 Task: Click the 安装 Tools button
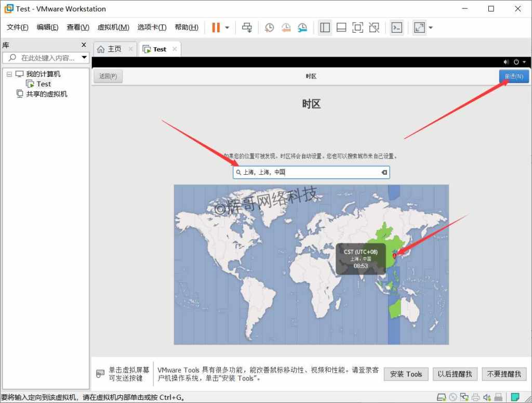click(x=406, y=374)
